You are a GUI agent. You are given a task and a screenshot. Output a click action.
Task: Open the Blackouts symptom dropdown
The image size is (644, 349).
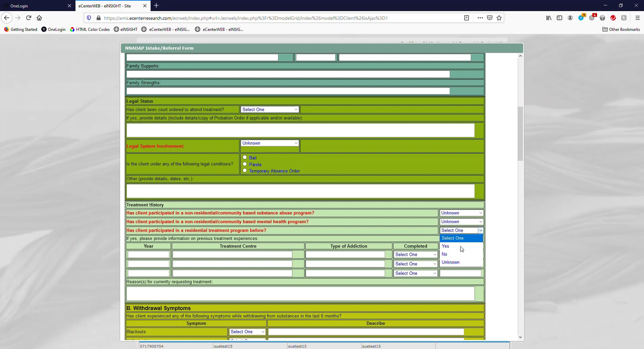247,332
